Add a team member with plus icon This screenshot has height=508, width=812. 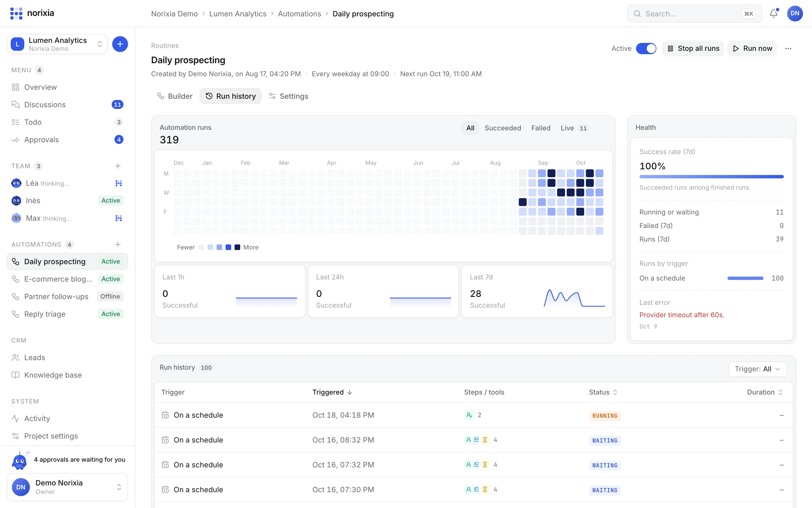point(118,166)
